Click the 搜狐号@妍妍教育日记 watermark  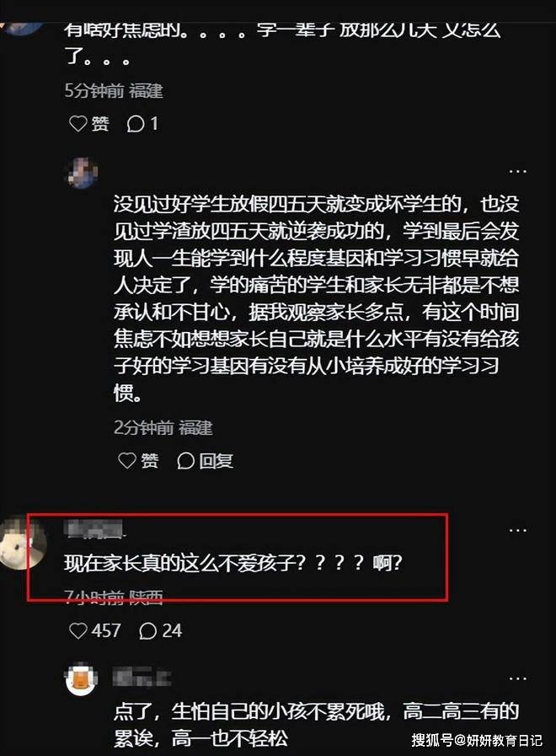477,740
